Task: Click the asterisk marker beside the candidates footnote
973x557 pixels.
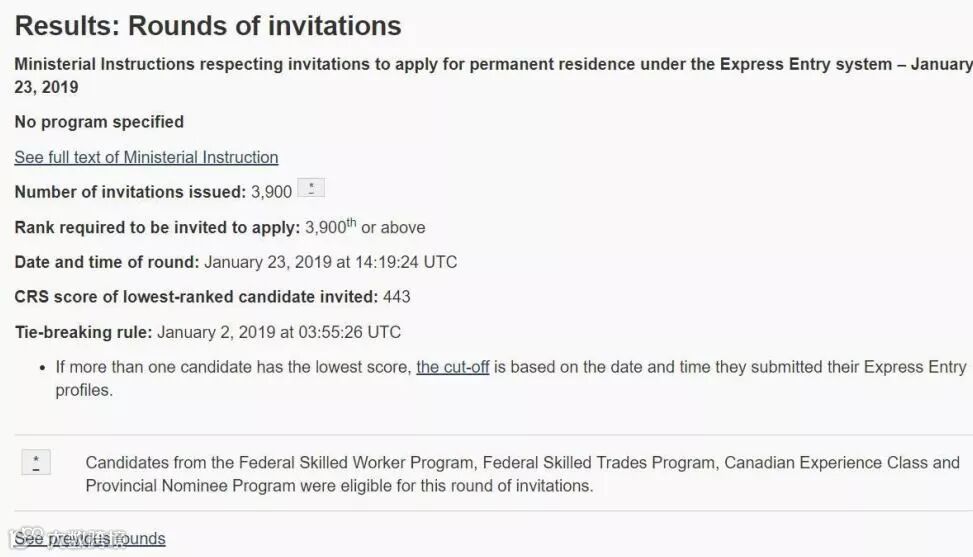Action: pos(36,462)
